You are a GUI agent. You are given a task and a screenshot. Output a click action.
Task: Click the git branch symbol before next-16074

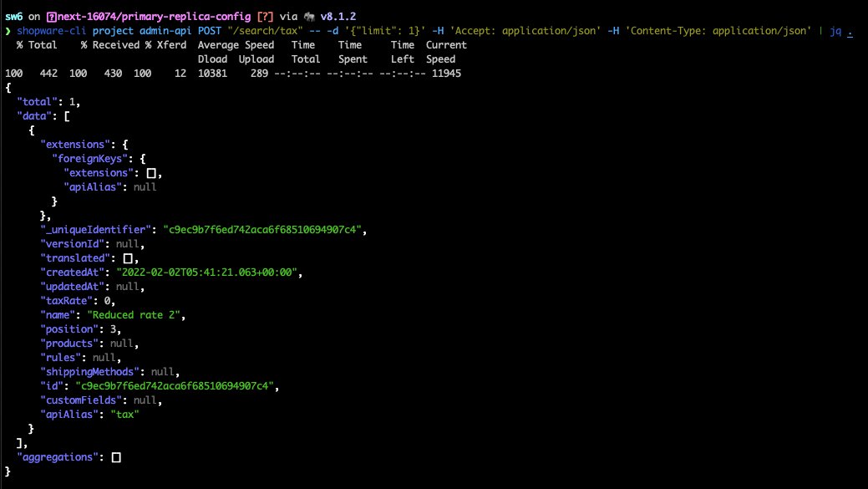pos(52,17)
